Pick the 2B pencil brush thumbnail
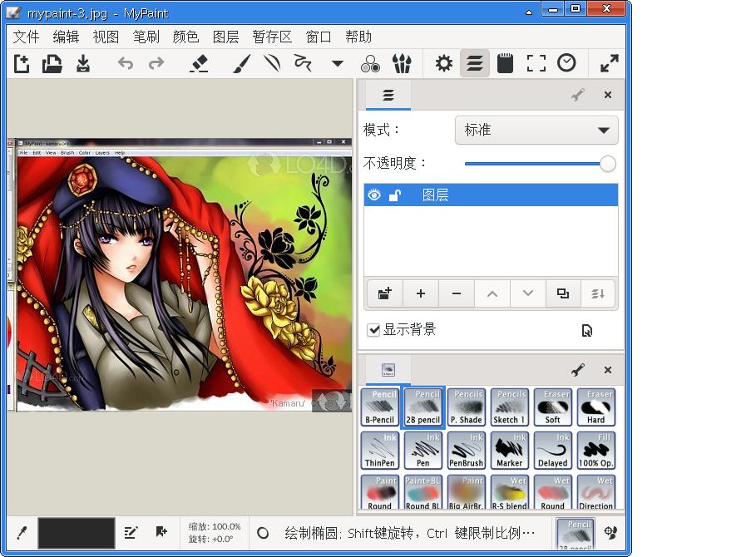 point(423,407)
